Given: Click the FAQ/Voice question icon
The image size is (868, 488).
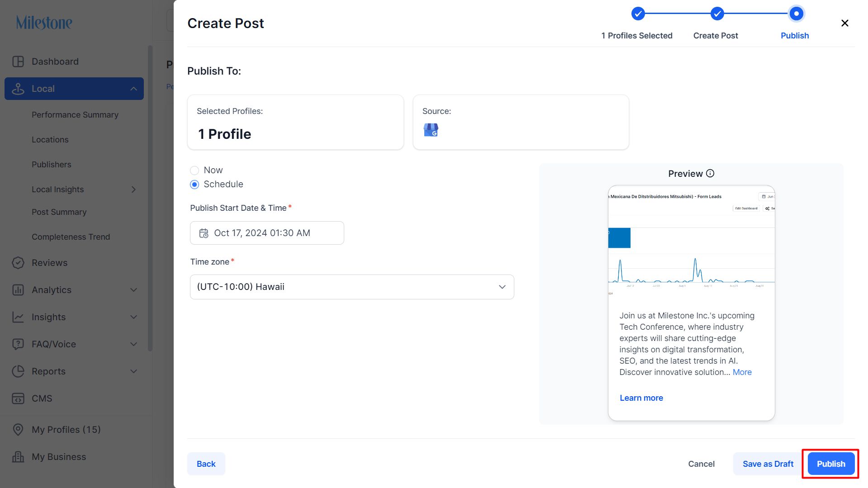Looking at the screenshot, I should [18, 344].
